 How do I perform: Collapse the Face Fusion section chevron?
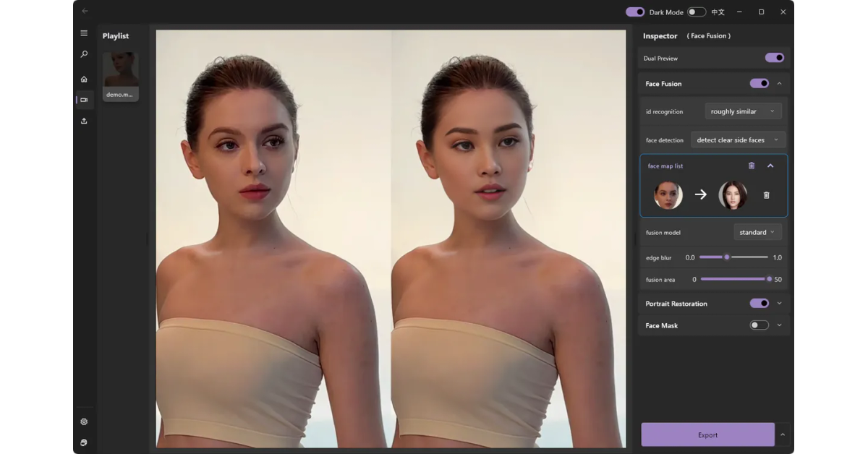779,83
